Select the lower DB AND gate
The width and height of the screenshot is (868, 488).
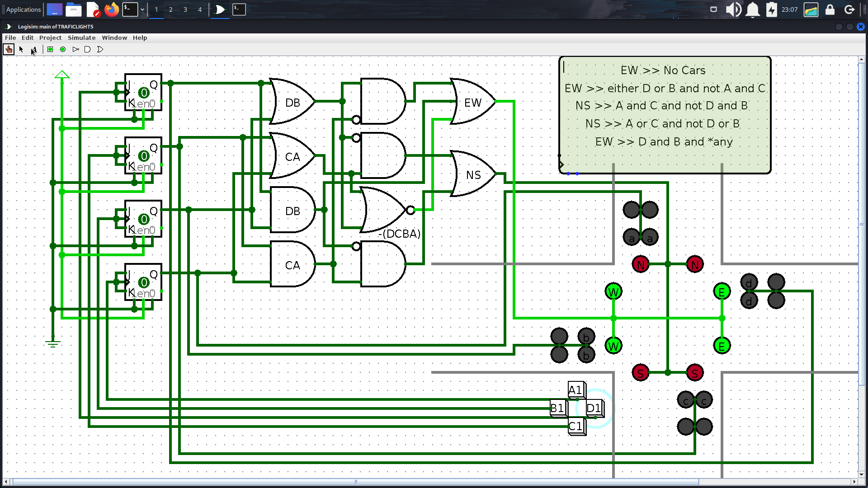pyautogui.click(x=292, y=210)
